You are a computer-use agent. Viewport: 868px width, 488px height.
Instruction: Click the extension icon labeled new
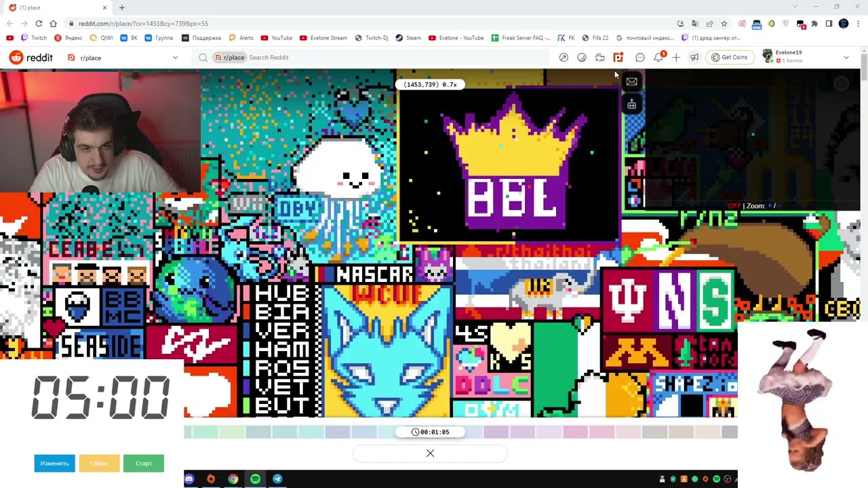[x=757, y=24]
